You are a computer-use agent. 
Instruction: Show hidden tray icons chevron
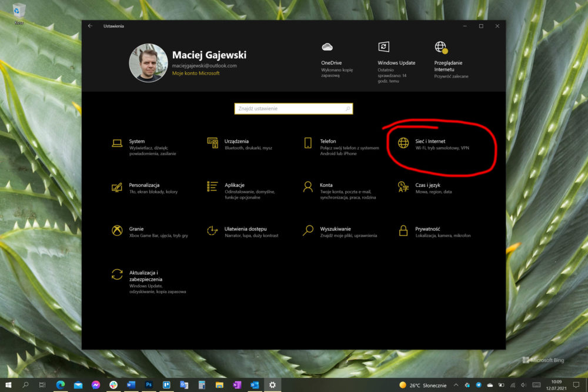(456, 385)
